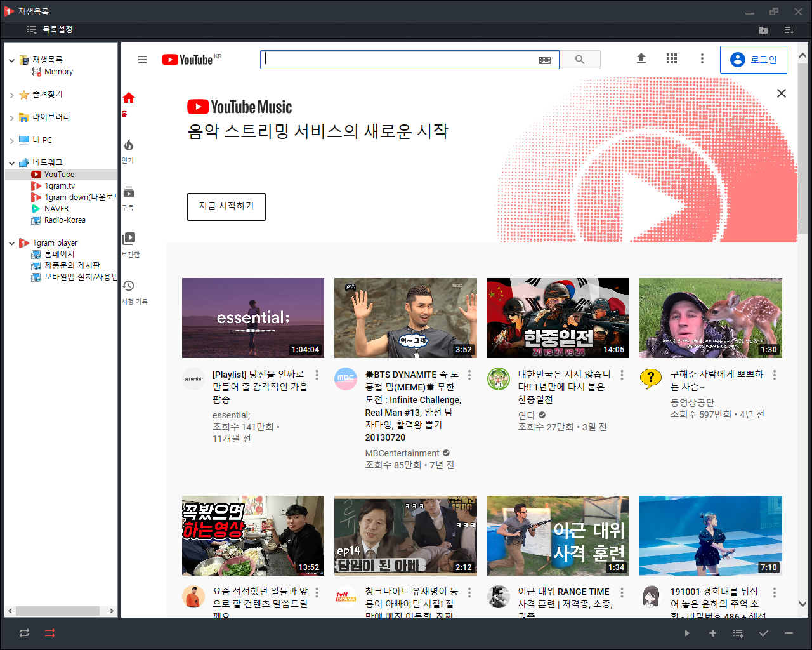Open the [Playlist] 당신을 인싸로 video title
The width and height of the screenshot is (812, 650).
(x=260, y=387)
